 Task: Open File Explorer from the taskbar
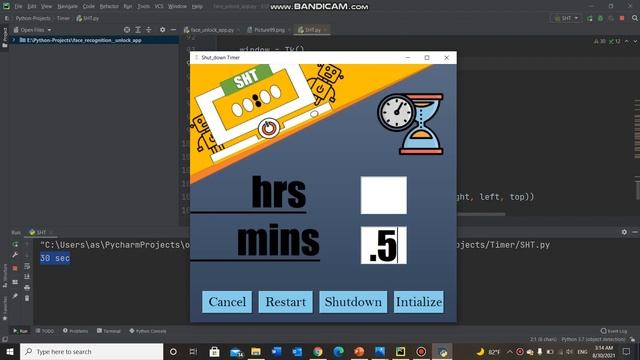coord(256,351)
